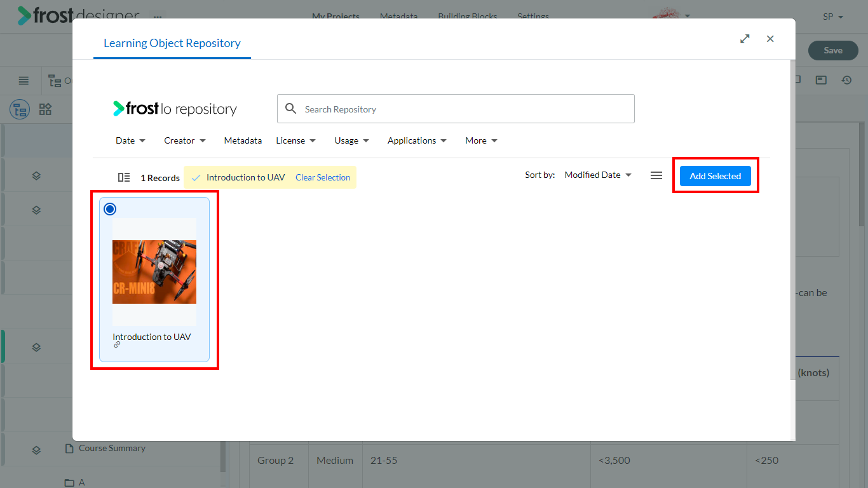Toggle the sidebar hamburger menu icon
Image resolution: width=868 pixels, height=488 pixels.
[24, 81]
